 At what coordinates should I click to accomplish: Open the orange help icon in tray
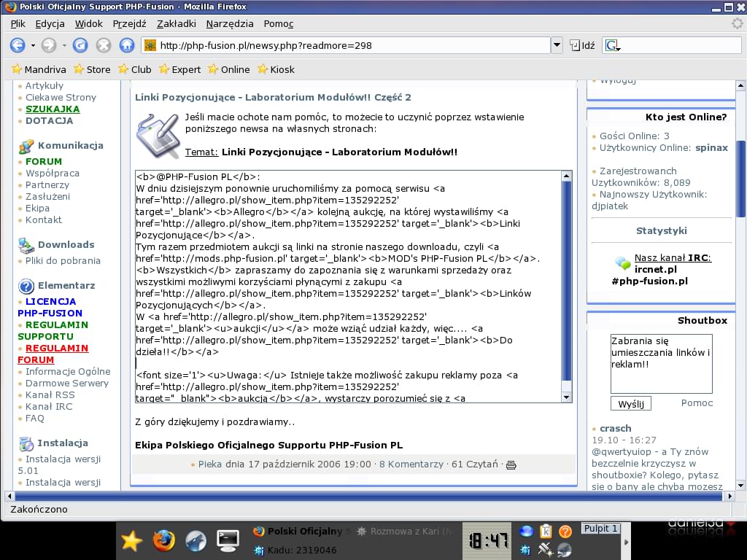(x=565, y=532)
